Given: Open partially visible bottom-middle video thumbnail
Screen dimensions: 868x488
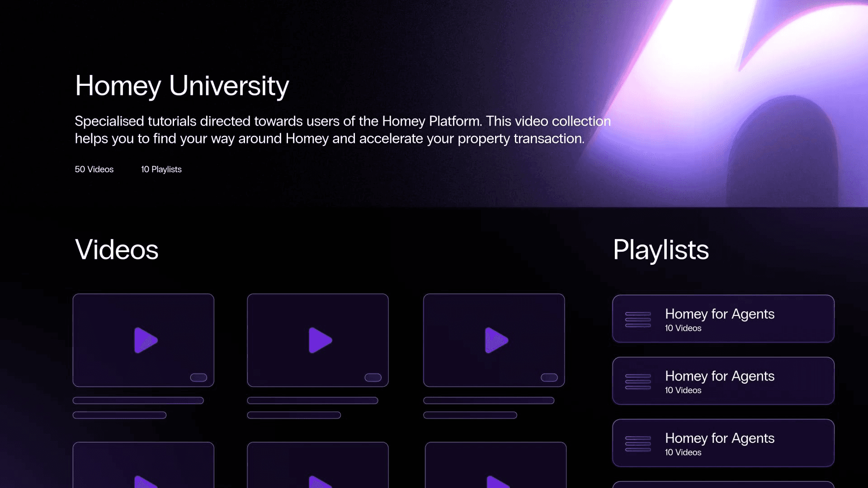Looking at the screenshot, I should [x=318, y=465].
